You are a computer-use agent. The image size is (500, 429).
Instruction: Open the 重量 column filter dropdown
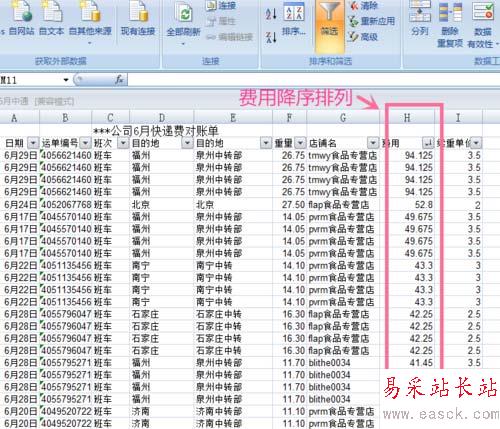300,143
